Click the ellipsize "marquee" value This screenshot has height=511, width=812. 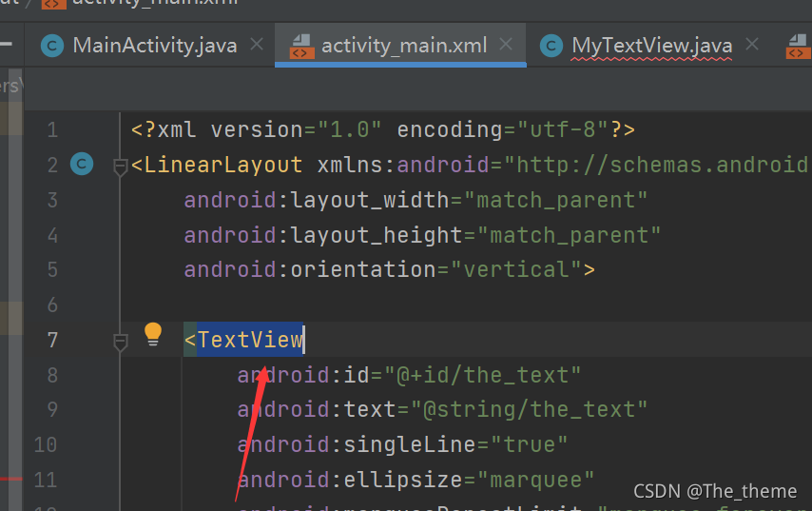(x=535, y=480)
